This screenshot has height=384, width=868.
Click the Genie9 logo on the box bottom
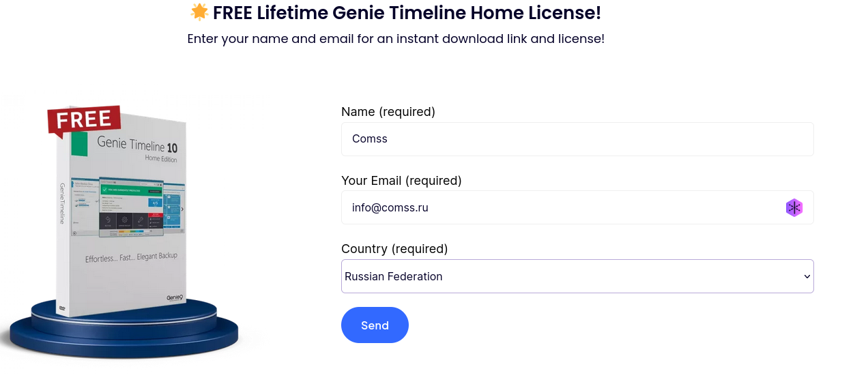coord(175,297)
